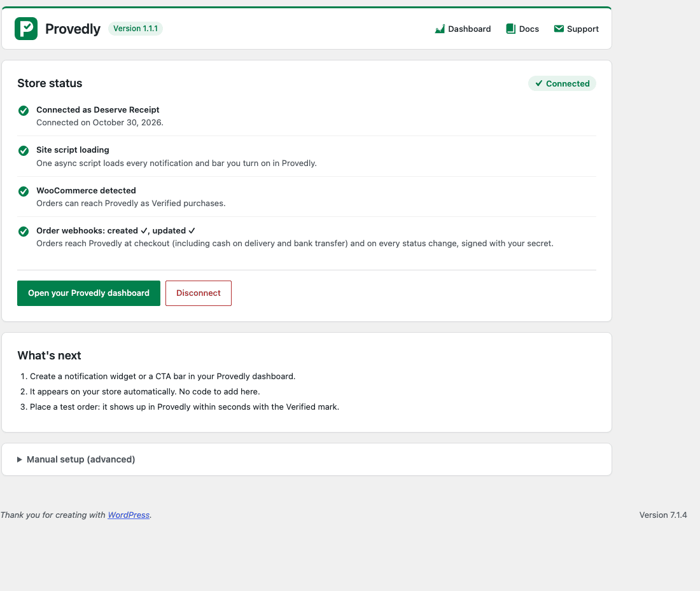Viewport: 700px width, 591px height.
Task: Click green check icon beside Connected as Deserve Receipt
Action: 24,111
